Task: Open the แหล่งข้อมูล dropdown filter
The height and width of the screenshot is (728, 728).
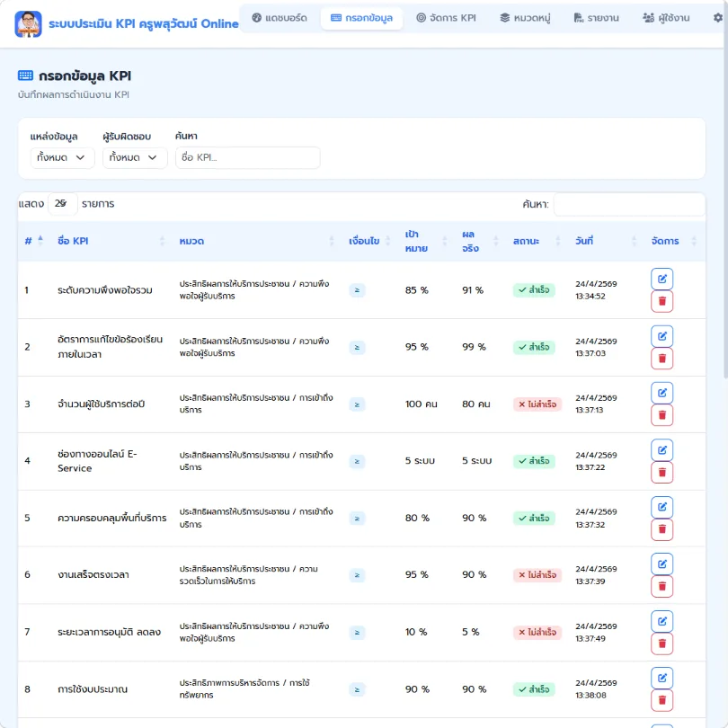Action: [x=62, y=158]
